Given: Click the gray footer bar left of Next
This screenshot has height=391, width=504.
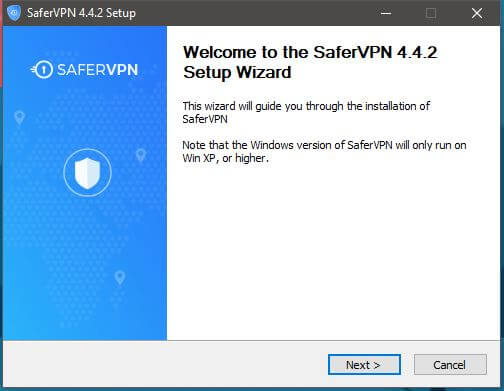Looking at the screenshot, I should point(165,364).
